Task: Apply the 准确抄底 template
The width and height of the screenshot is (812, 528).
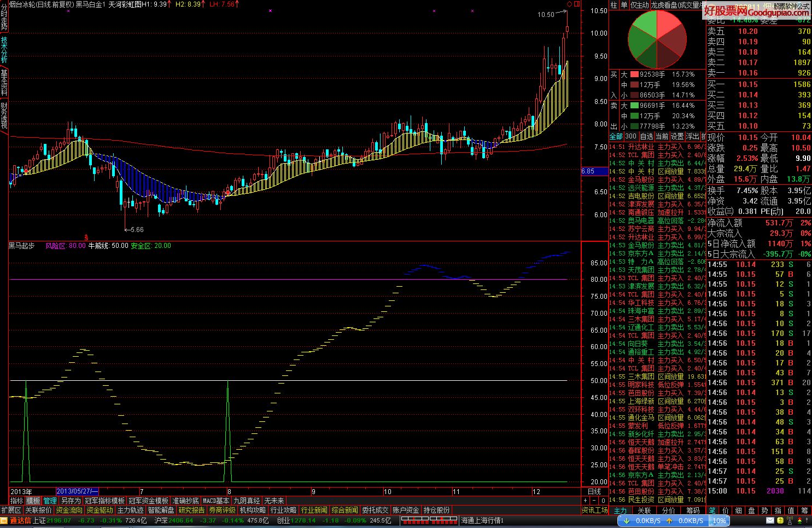Action: click(186, 501)
